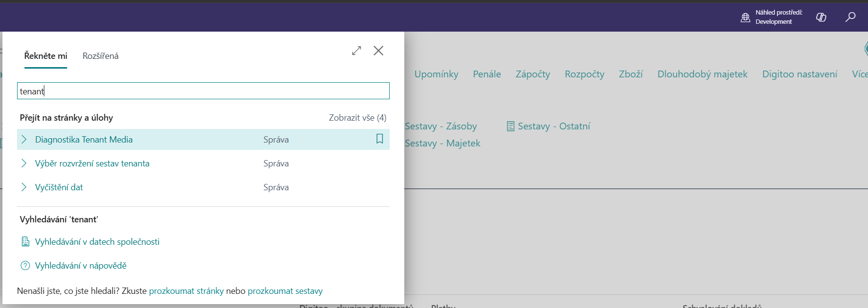This screenshot has height=308, width=868.
Task: Click Náhled prostředí: Development label
Action: click(x=779, y=17)
